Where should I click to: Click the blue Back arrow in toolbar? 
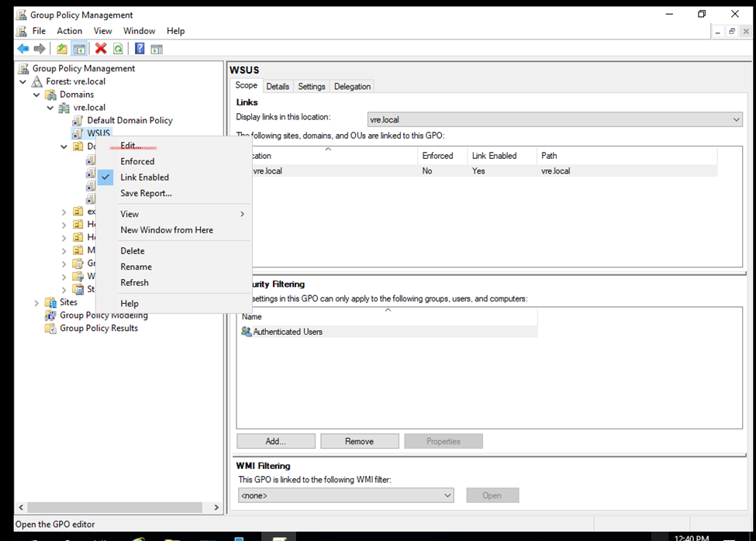[x=23, y=49]
